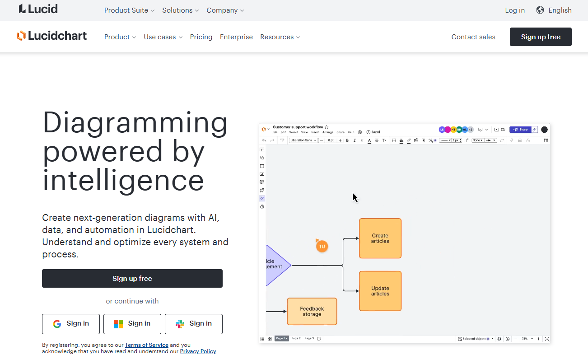This screenshot has height=364, width=588.
Task: Click the Lucidchart logo in the website header
Action: pos(51,36)
